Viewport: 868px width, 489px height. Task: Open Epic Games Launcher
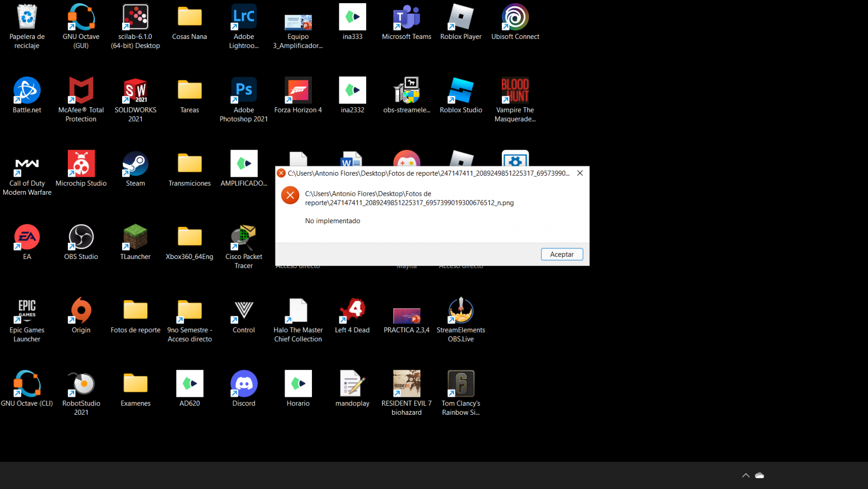(x=27, y=320)
